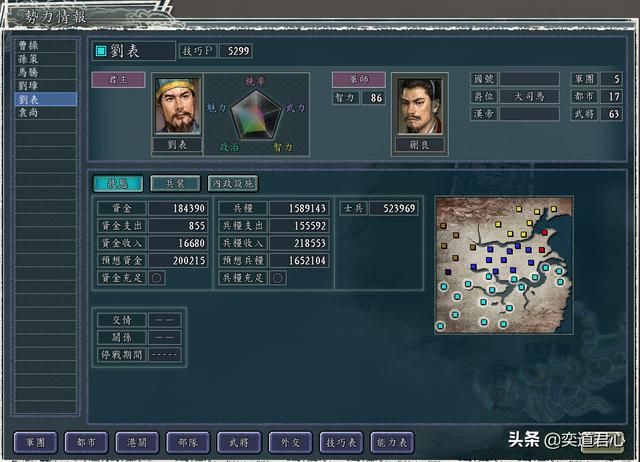Switch to the 狀態 tab
The image size is (640, 462).
tap(118, 184)
